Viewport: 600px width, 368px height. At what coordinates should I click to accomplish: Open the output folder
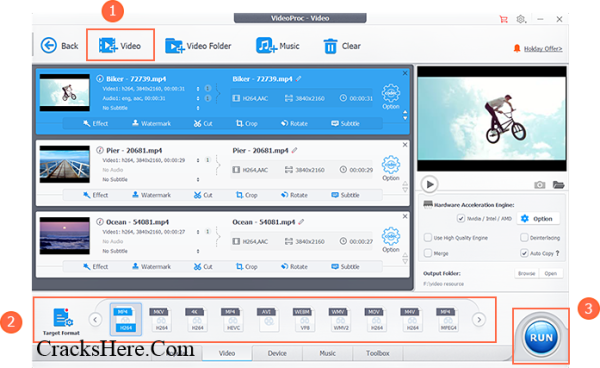pos(551,274)
